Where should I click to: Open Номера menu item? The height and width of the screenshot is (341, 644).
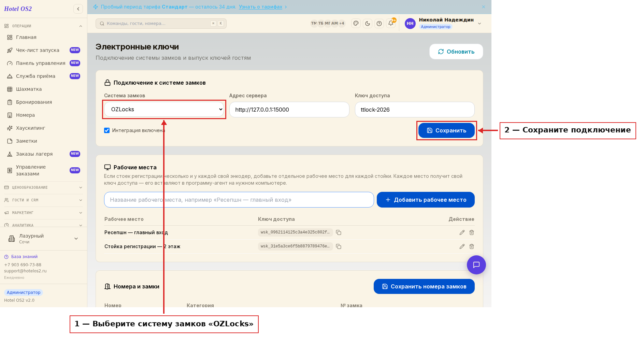click(43, 115)
